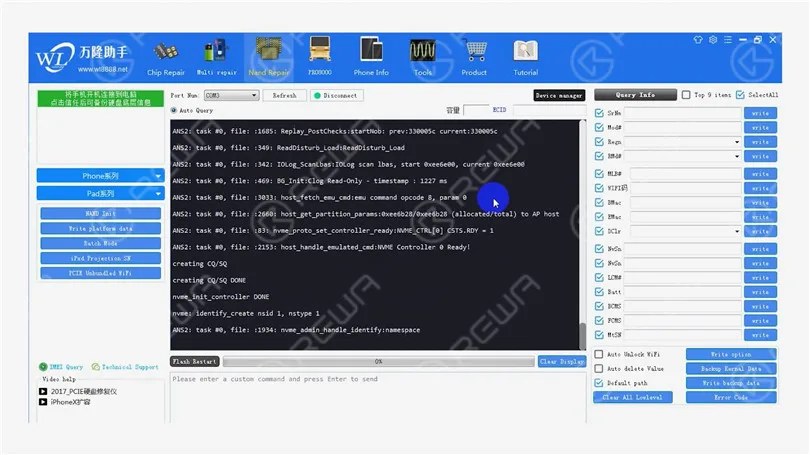
Task: Click the Write option button
Action: coord(731,354)
